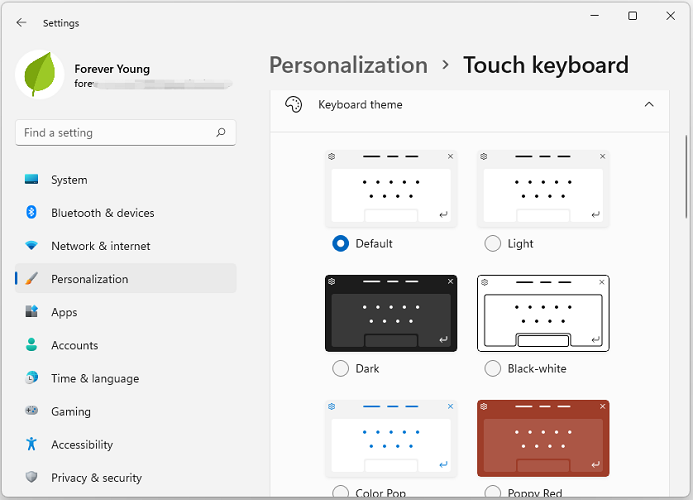Open the System settings page

[126, 179]
